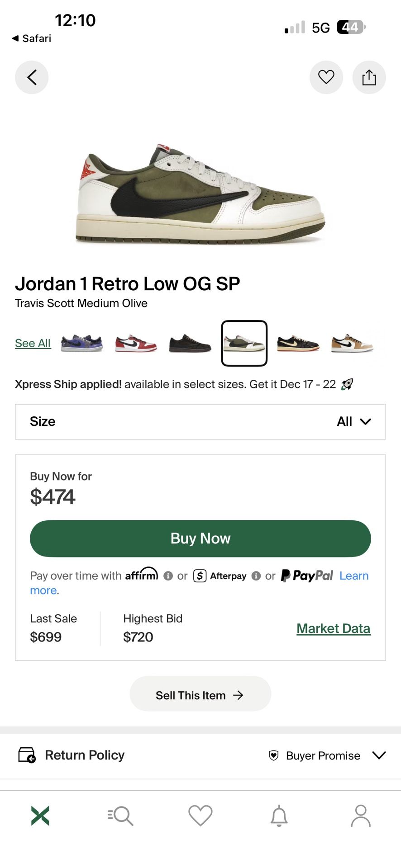Tap the Afterpay info icon
Screen dimensions: 401x868
coord(256,576)
